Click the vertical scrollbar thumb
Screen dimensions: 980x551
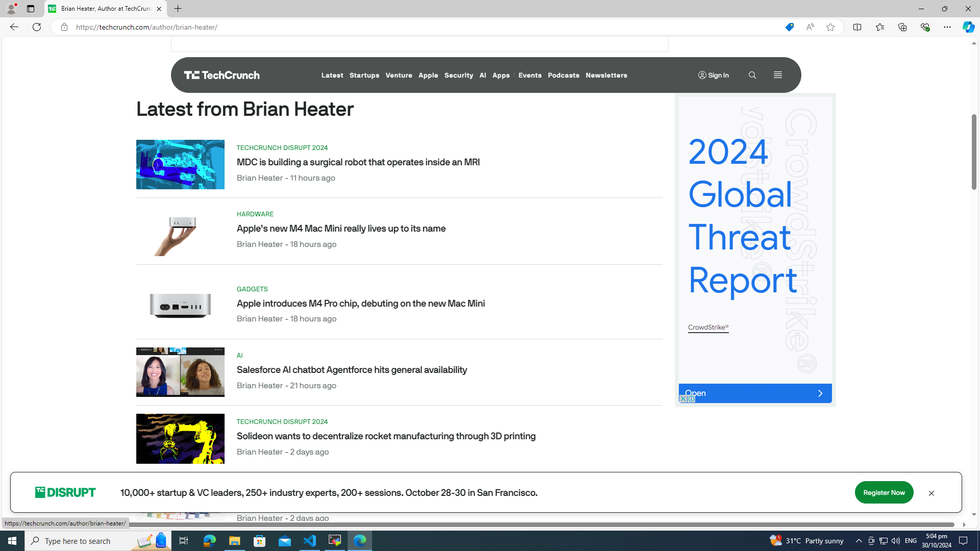tap(974, 152)
